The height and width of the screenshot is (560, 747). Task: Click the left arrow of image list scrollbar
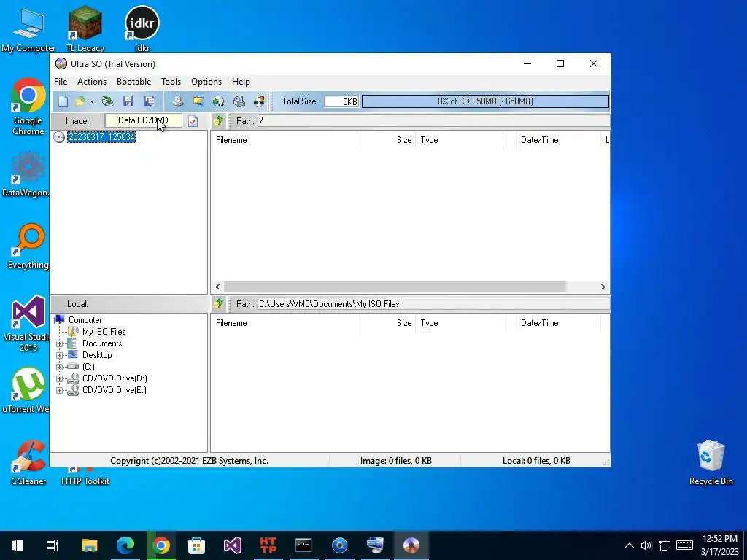[217, 287]
